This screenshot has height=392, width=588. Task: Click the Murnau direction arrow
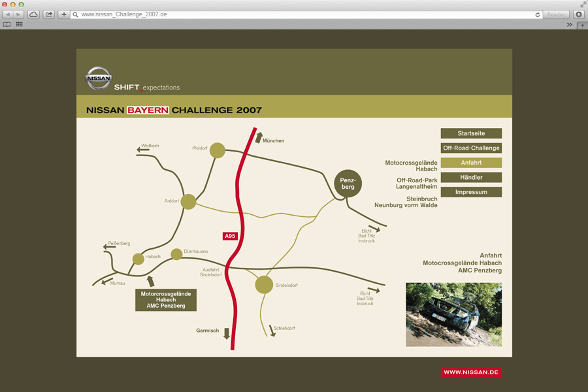[107, 281]
